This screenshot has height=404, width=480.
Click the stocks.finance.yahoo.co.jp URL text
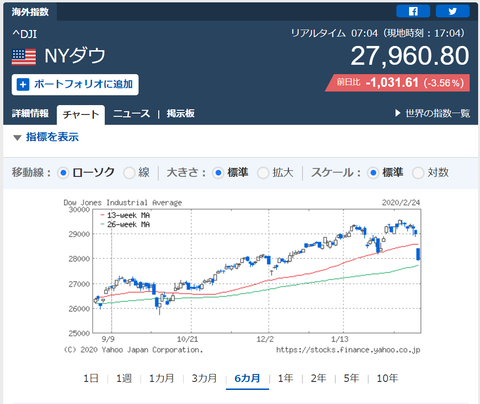348,350
